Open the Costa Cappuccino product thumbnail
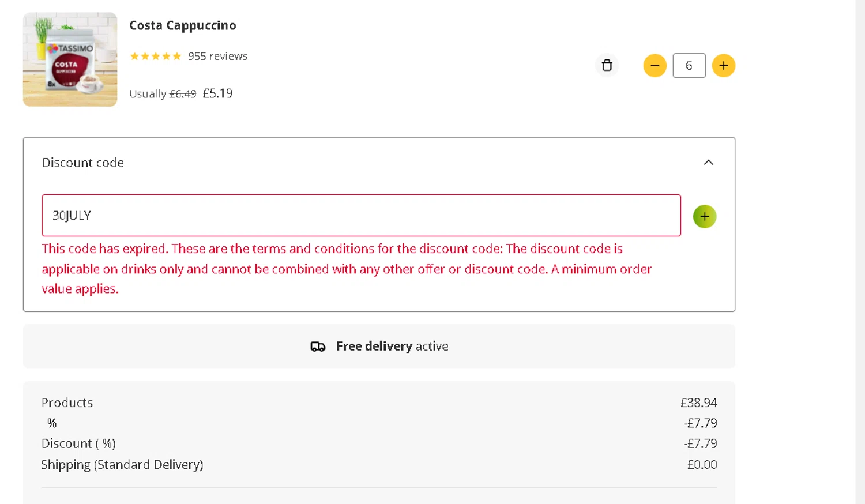This screenshot has width=865, height=504. point(70,59)
